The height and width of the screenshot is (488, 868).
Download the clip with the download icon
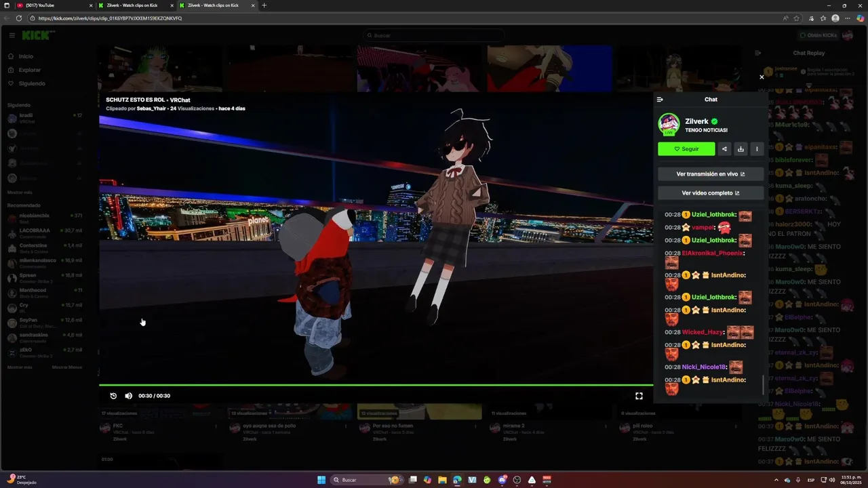click(741, 149)
